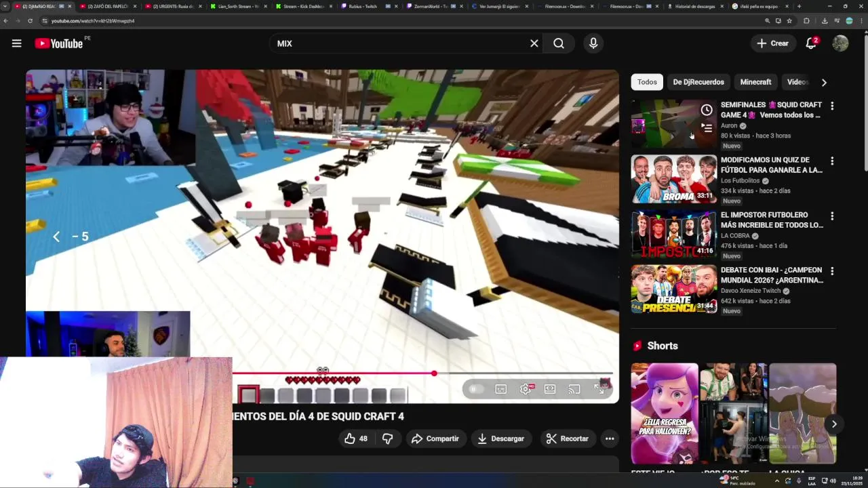Clear the MIX search text
This screenshot has height=488, width=868.
click(x=534, y=43)
